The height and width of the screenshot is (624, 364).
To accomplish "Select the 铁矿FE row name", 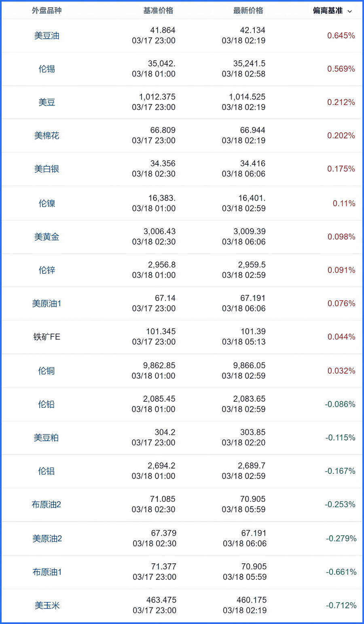I will 47,337.
